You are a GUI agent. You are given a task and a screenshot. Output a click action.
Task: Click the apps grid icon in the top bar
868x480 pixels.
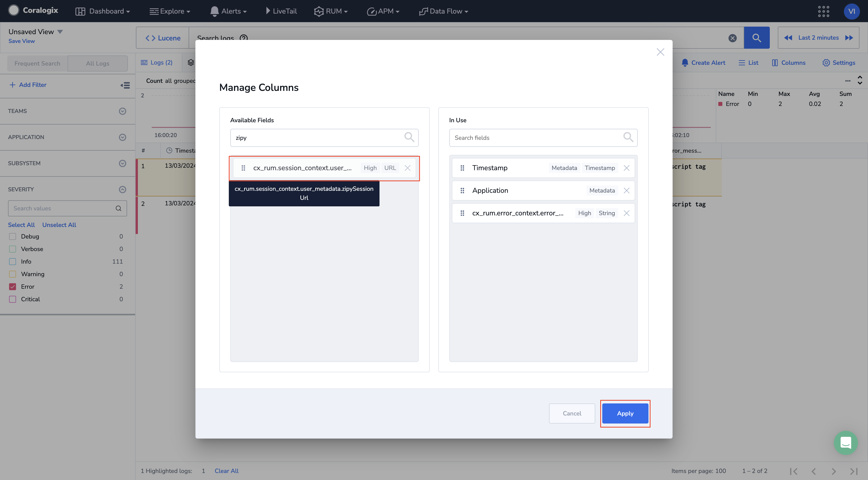pyautogui.click(x=823, y=11)
